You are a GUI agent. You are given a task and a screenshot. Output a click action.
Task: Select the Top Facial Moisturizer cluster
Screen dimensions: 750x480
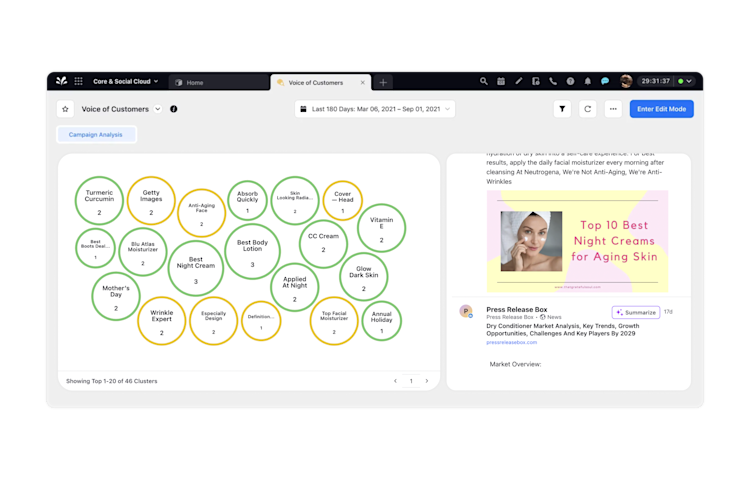[x=334, y=321]
